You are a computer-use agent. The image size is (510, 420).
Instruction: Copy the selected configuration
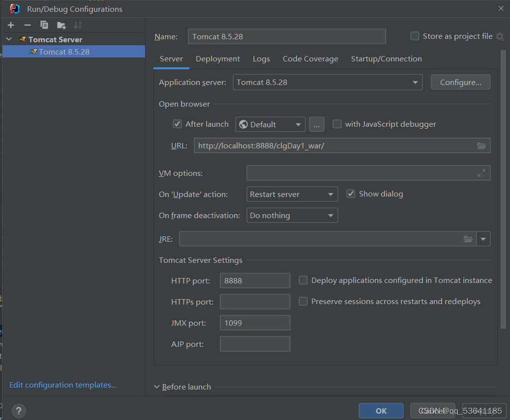(44, 25)
